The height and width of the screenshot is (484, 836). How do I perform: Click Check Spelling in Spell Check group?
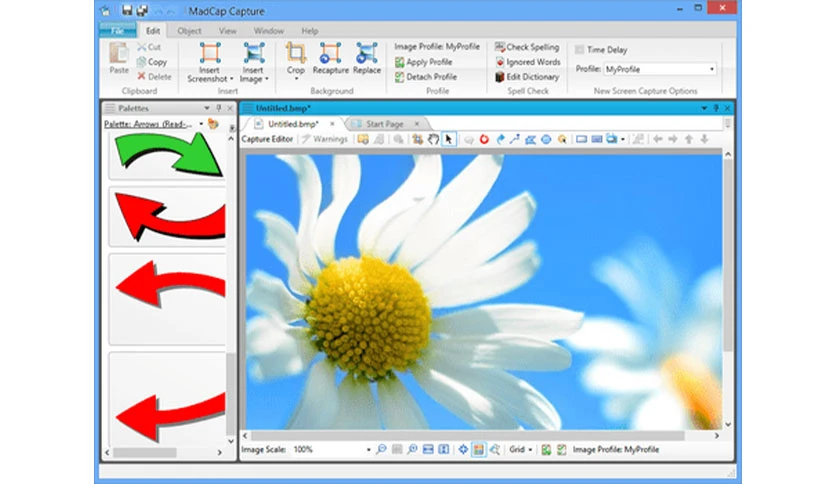click(527, 47)
